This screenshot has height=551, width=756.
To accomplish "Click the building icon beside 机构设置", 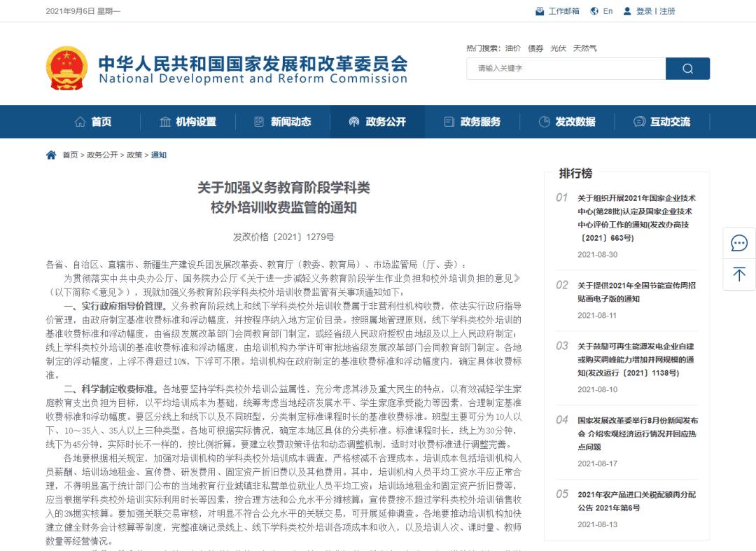I will pos(165,122).
